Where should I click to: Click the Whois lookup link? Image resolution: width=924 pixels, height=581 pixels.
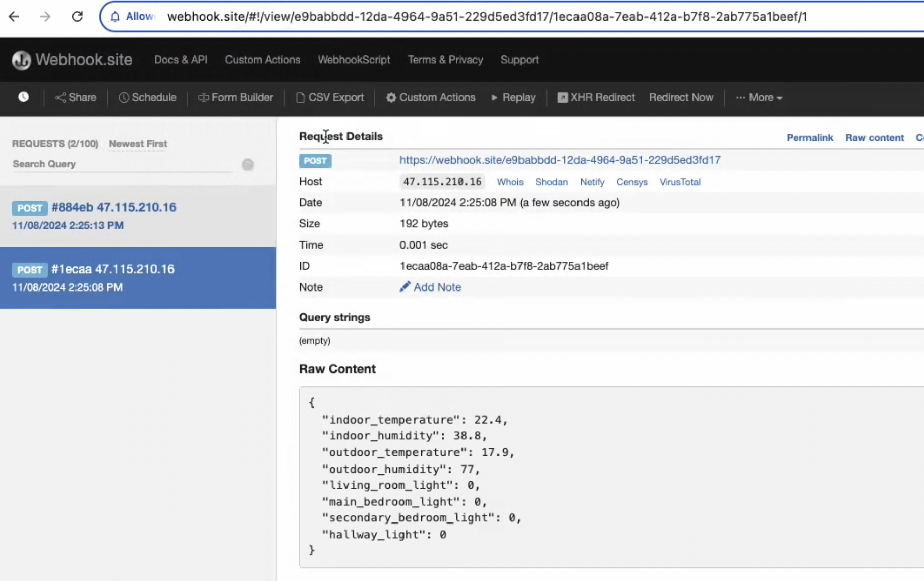click(x=510, y=182)
